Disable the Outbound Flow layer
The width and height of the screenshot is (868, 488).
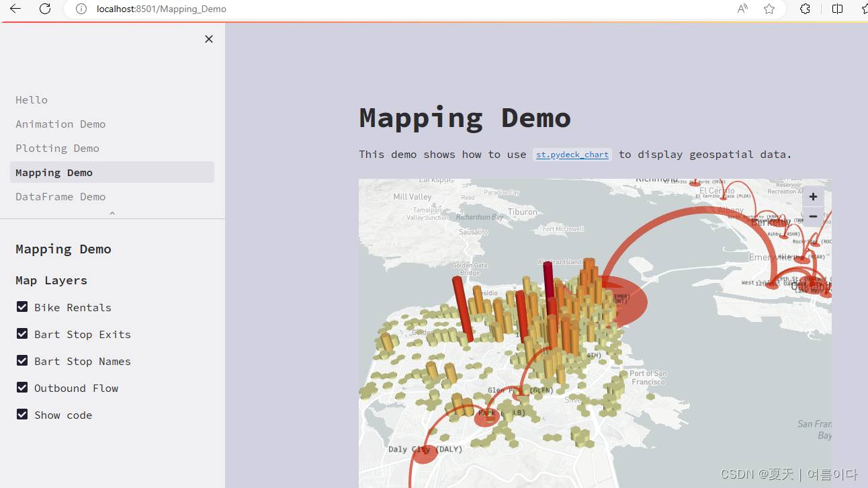click(x=22, y=387)
